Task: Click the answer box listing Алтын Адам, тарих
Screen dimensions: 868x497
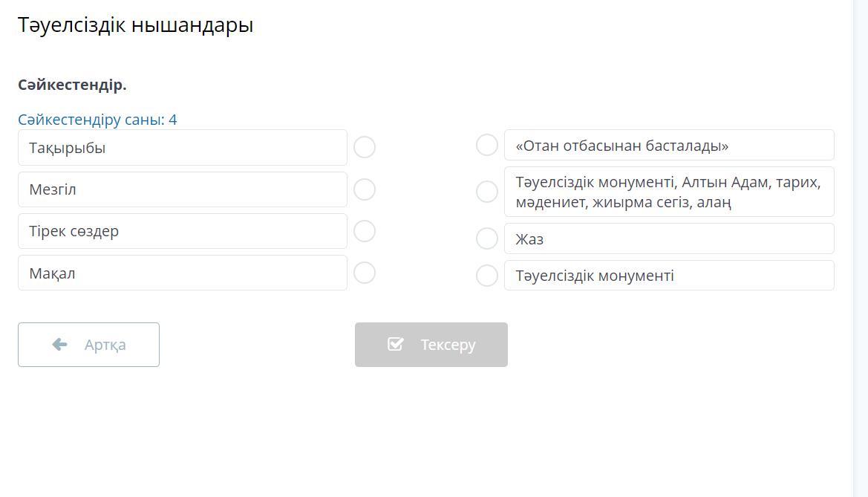Action: pyautogui.click(x=668, y=192)
